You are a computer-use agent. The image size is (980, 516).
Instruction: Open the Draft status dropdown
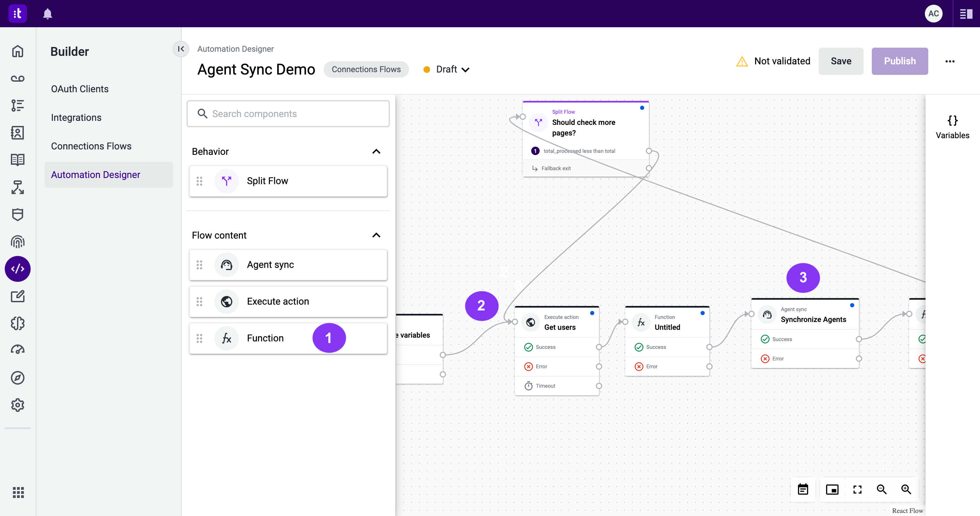click(447, 69)
